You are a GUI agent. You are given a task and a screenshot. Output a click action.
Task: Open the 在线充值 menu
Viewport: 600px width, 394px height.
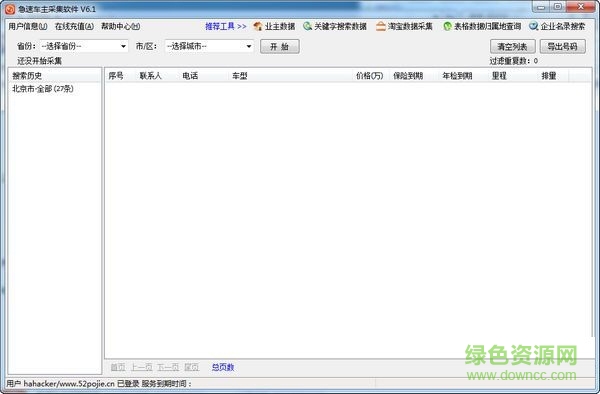(74, 26)
